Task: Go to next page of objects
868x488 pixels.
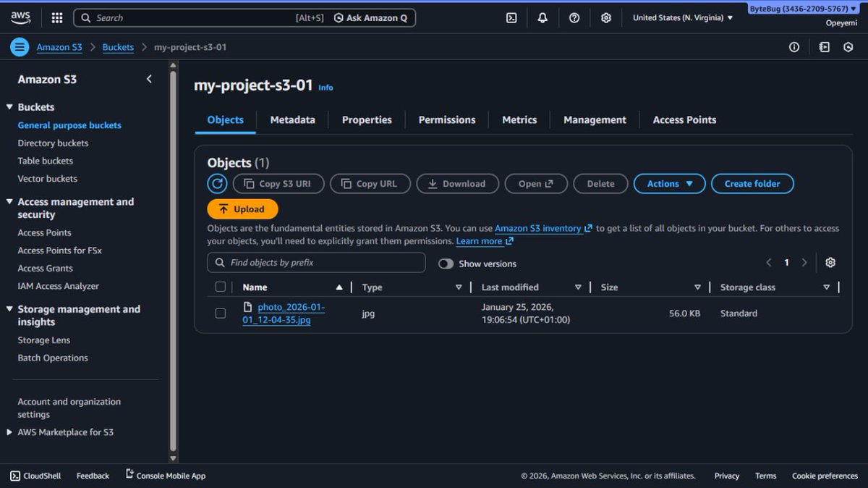Action: pos(804,263)
